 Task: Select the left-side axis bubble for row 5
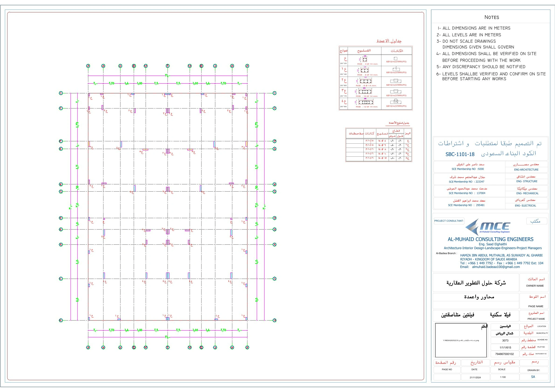(x=61, y=184)
